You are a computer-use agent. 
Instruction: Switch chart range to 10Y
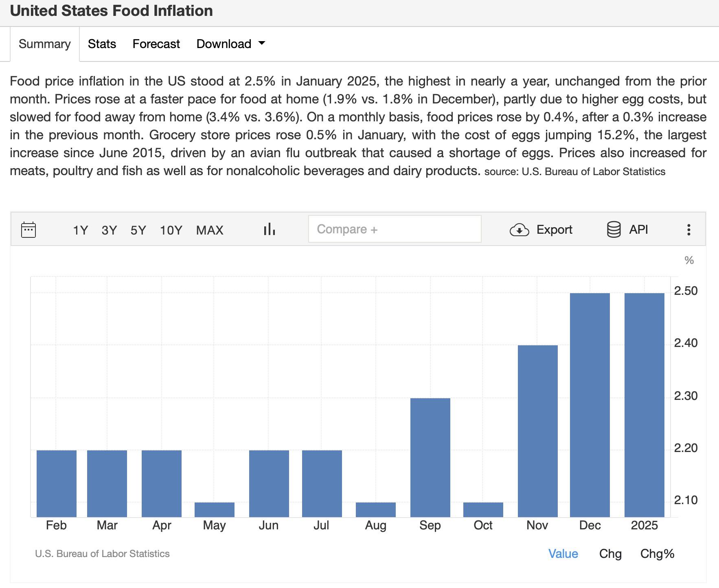coord(171,230)
